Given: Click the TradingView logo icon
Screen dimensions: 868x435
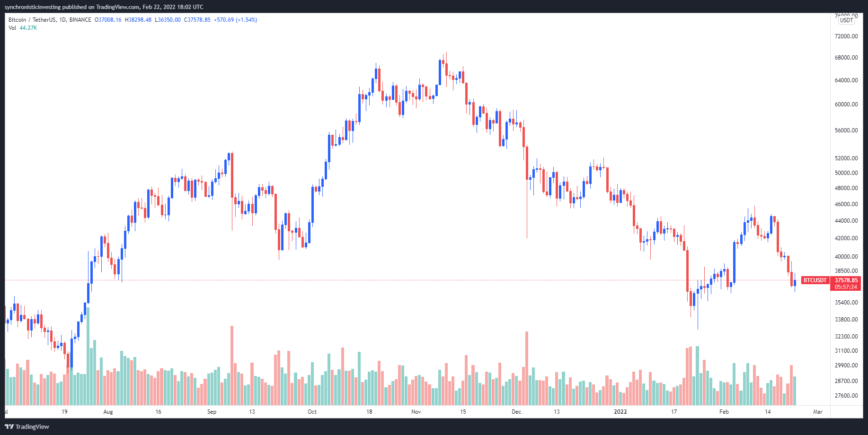Looking at the screenshot, I should coord(9,426).
